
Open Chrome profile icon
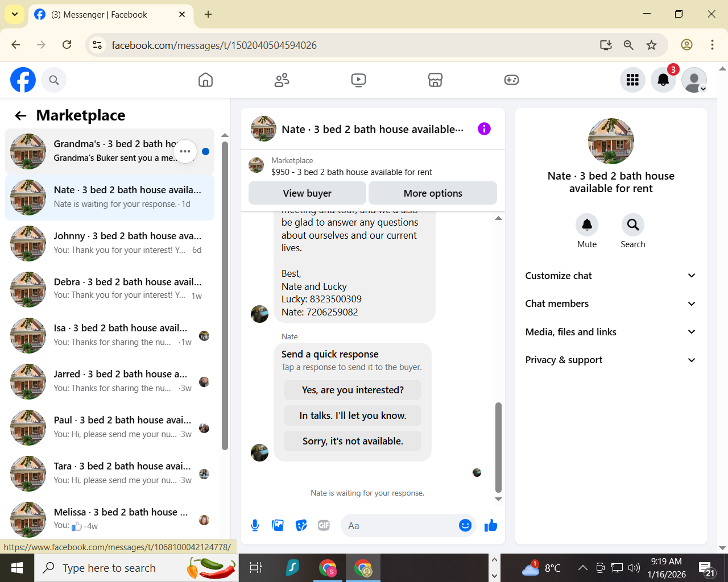(x=686, y=45)
